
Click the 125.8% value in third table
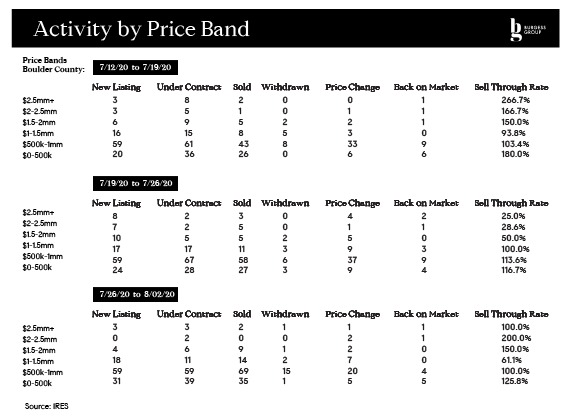pyautogui.click(x=514, y=381)
